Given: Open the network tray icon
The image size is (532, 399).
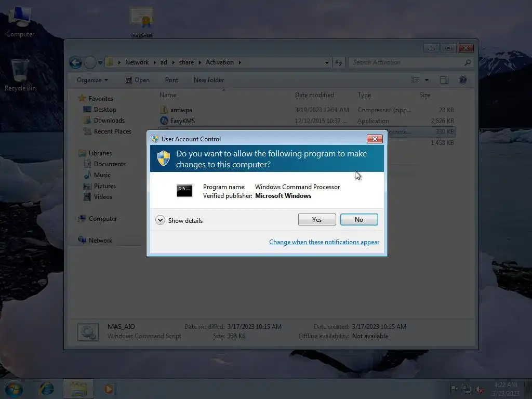Looking at the screenshot, I should [x=467, y=389].
